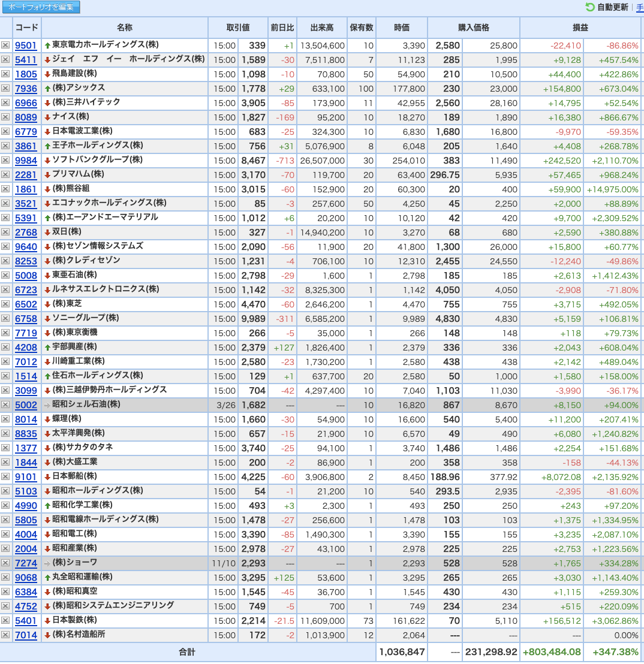Click X icon beside 1861 熊谷組

pyautogui.click(x=5, y=189)
